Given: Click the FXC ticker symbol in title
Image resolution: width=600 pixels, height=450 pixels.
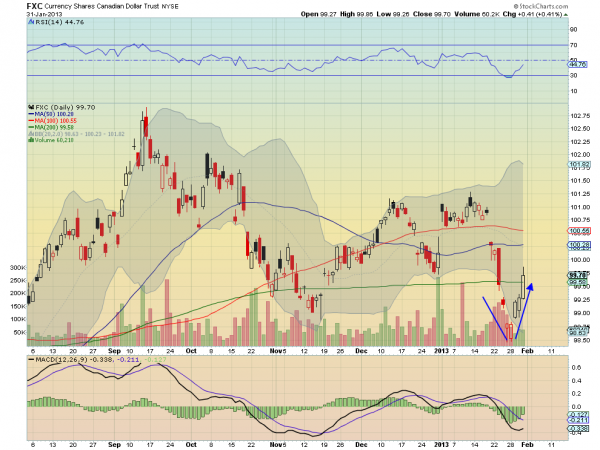Looking at the screenshot, I should (34, 6).
